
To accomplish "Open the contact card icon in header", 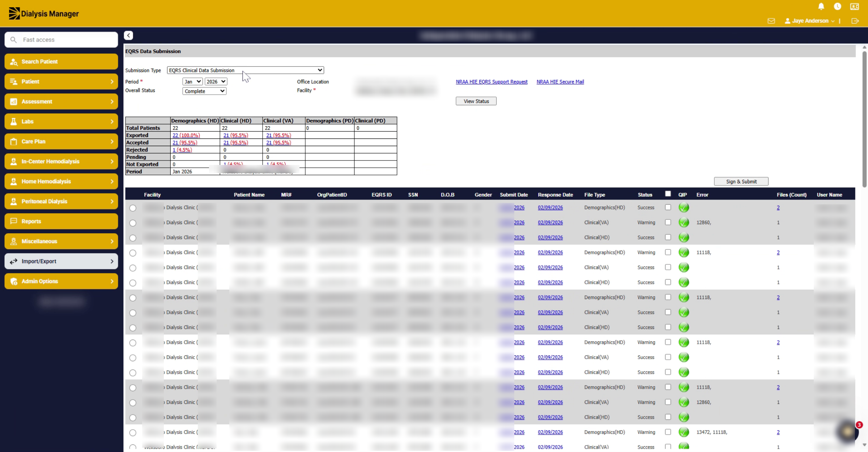I will click(x=855, y=7).
